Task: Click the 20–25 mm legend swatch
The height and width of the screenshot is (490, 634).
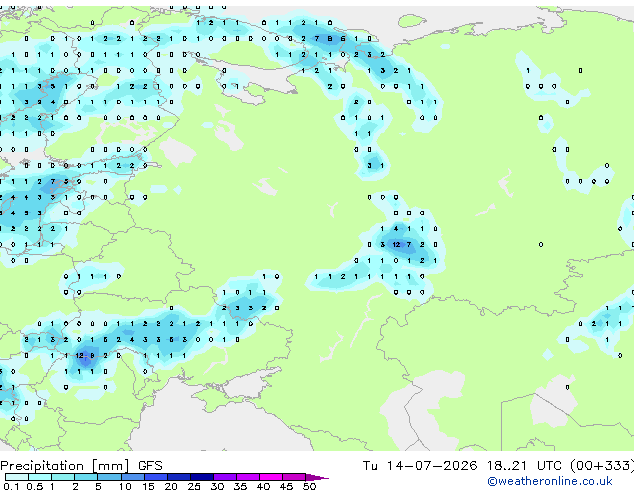Action: (179, 477)
